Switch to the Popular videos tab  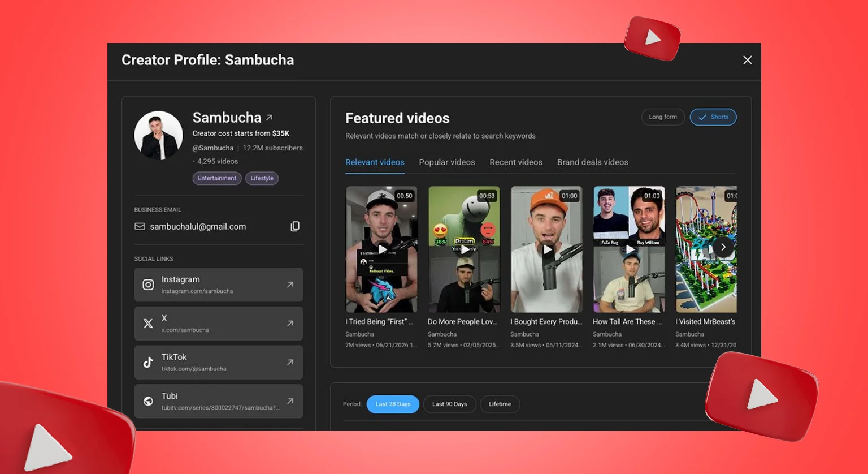[447, 162]
